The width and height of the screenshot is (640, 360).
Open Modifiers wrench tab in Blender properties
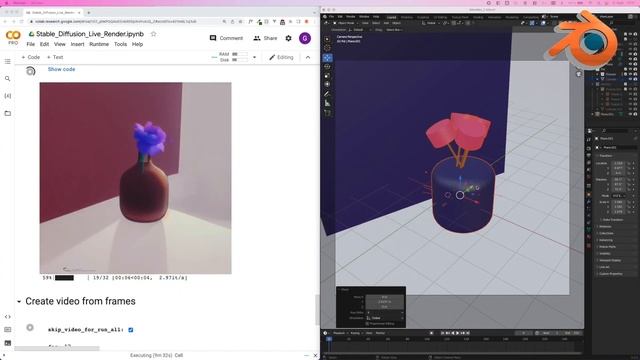coord(589,201)
